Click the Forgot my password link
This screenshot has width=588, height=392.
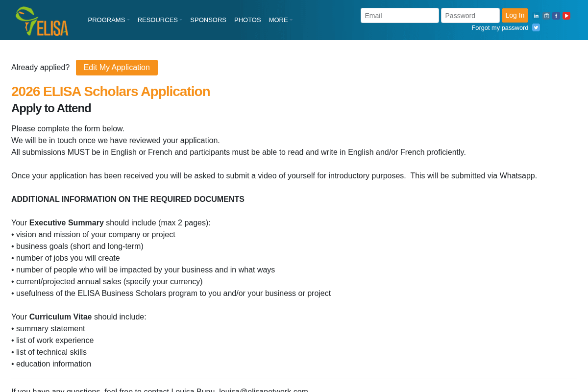tap(500, 27)
